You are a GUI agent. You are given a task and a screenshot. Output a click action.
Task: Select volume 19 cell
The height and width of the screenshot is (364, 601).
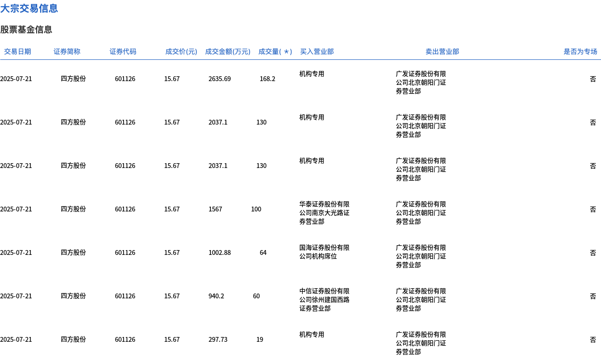click(x=260, y=339)
